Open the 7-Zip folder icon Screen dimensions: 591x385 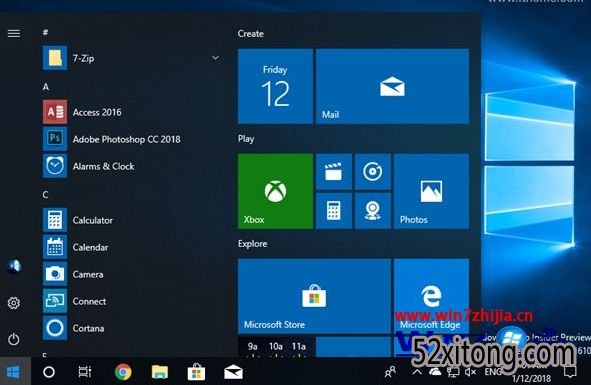(x=55, y=58)
